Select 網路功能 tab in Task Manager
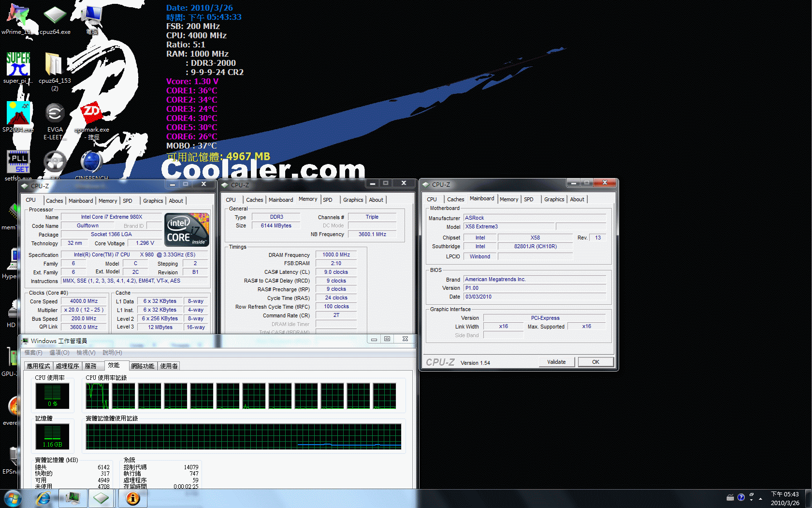This screenshot has height=508, width=812. coord(143,366)
